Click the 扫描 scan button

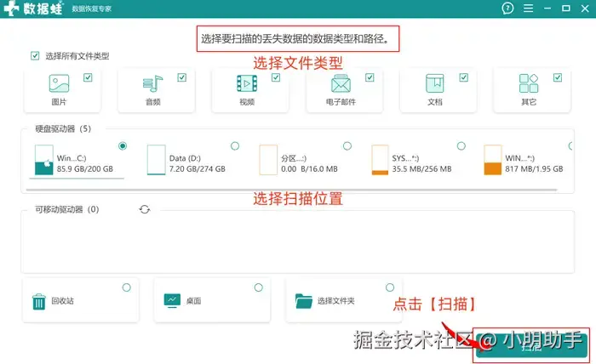click(531, 346)
